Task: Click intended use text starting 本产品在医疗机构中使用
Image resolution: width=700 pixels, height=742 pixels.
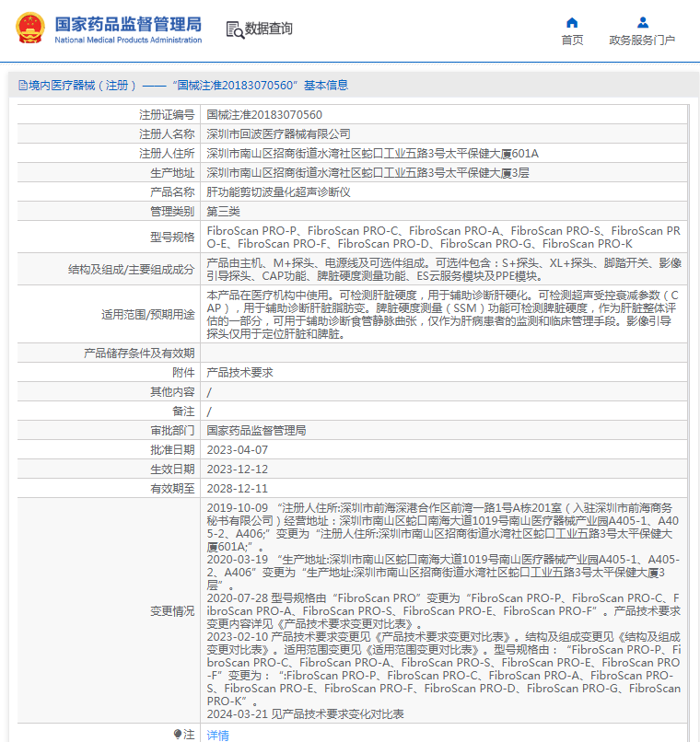Action: (x=443, y=315)
